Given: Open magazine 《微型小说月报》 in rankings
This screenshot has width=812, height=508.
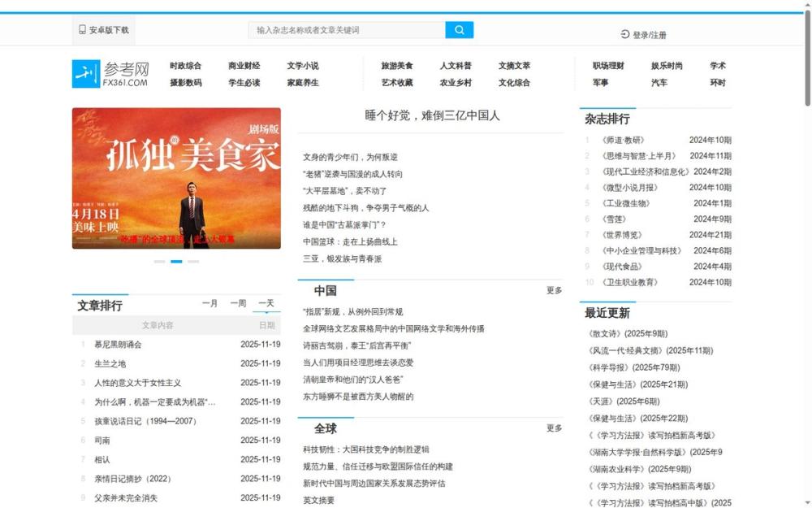Looking at the screenshot, I should point(629,187).
